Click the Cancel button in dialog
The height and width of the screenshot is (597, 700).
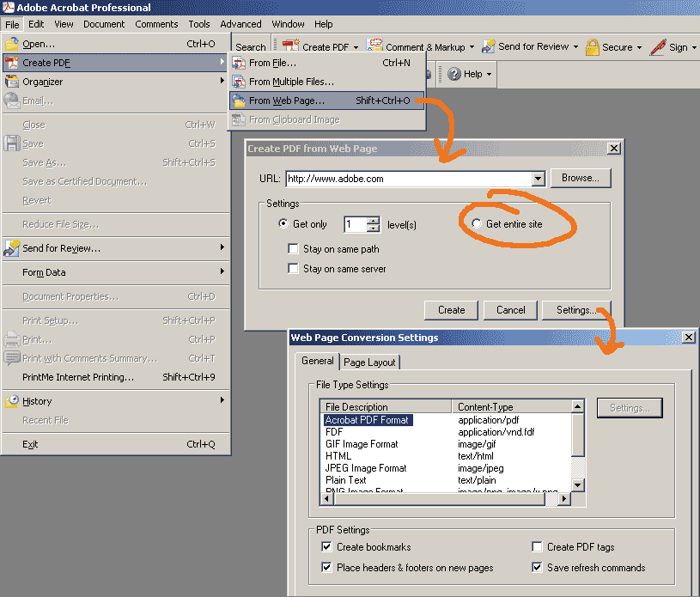(511, 310)
